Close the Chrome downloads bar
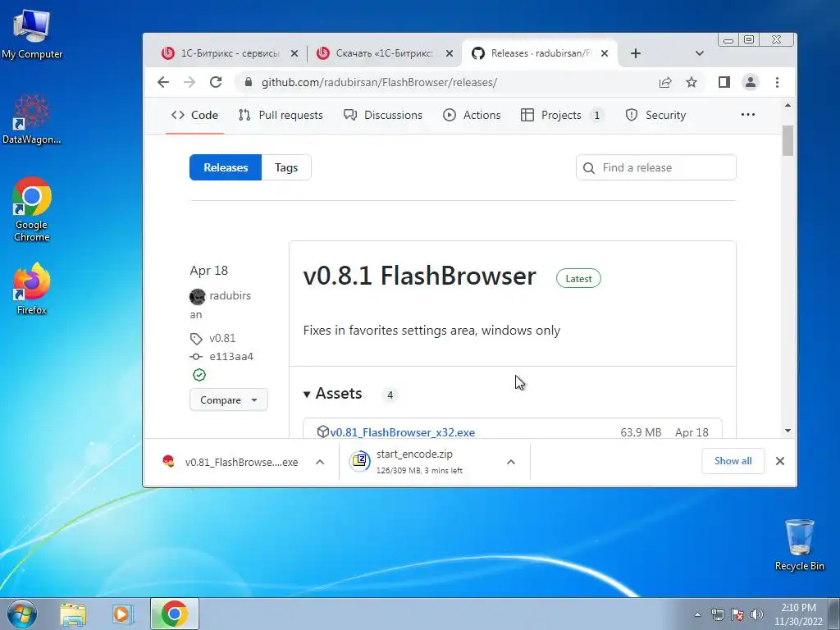840x630 pixels. click(780, 461)
